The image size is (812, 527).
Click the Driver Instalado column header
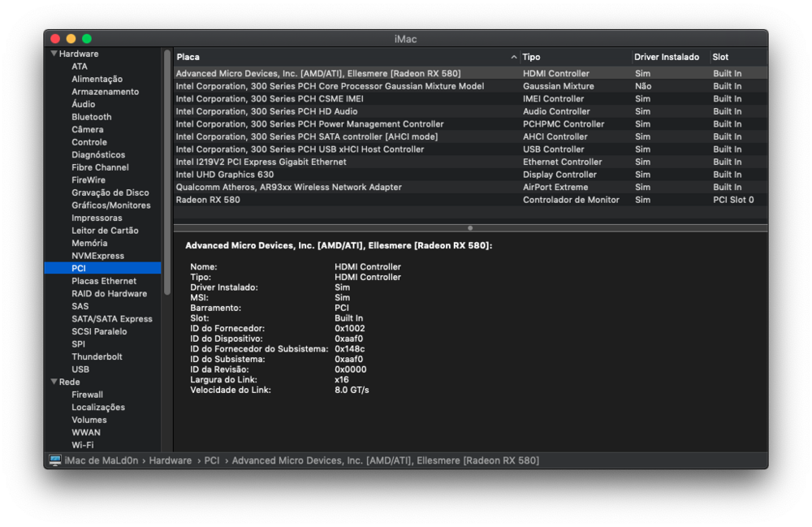point(669,57)
